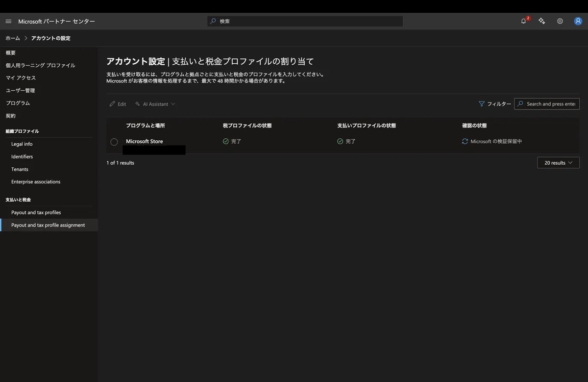Open the user account avatar
588x382 pixels.
[x=578, y=21]
